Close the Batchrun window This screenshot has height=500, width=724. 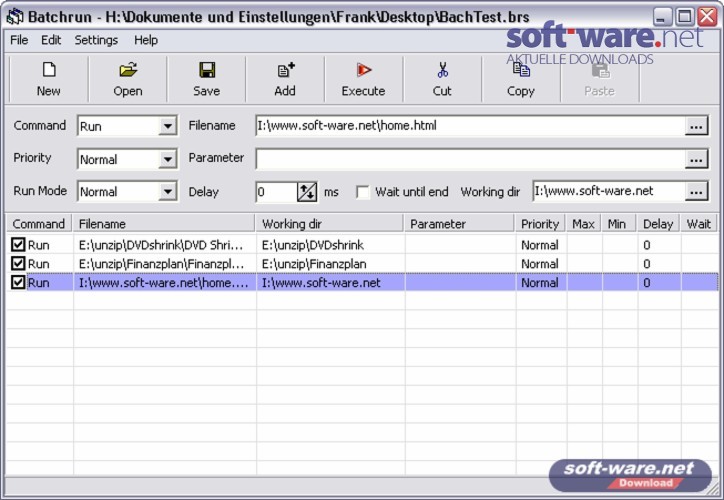[707, 17]
